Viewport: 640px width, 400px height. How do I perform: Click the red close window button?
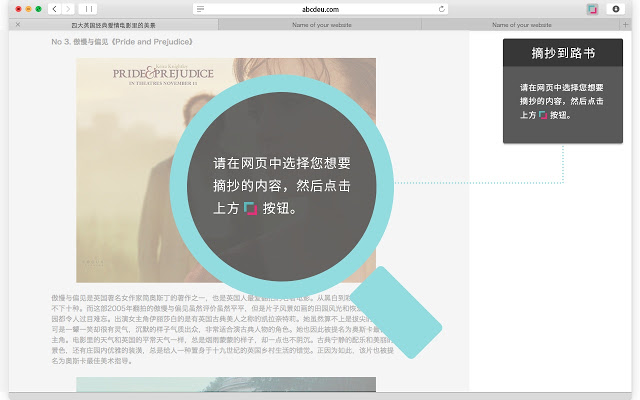[18, 9]
